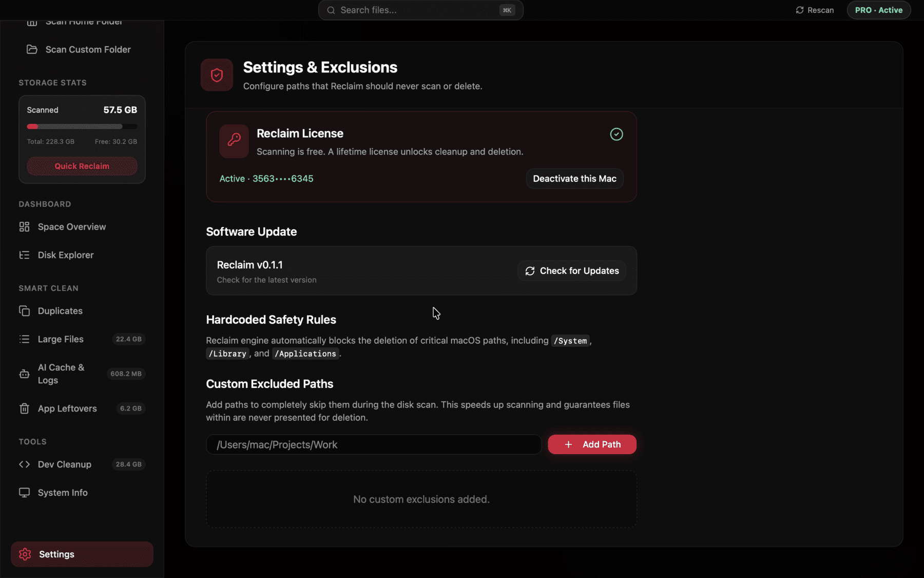Click the 22.4 GB Large Files badge
Screen dimensions: 924x578
click(128, 339)
